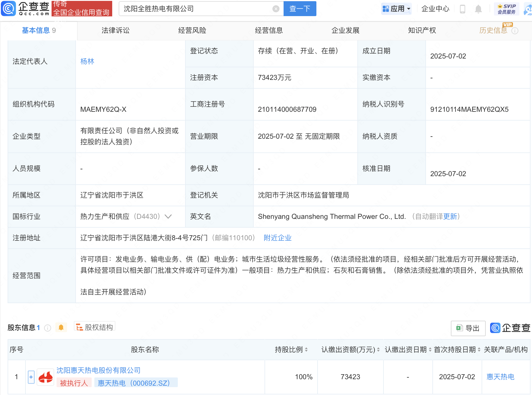Click the orange bell monitor icon by 股东信息

coord(61,327)
